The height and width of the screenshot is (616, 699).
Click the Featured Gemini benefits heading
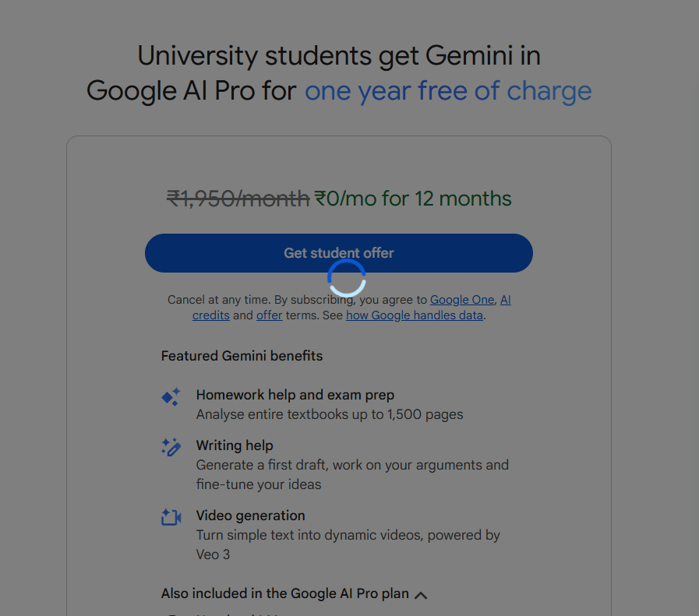coord(242,356)
